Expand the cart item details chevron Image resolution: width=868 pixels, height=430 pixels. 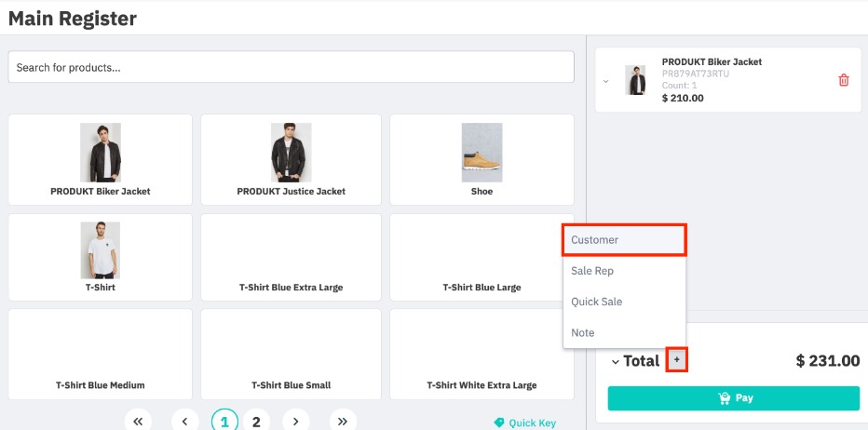pyautogui.click(x=605, y=81)
